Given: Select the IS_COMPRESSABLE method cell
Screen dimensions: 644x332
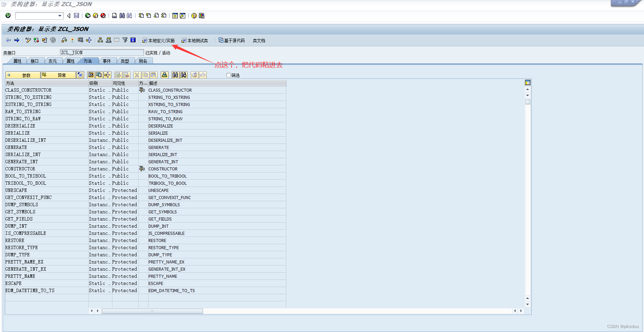Looking at the screenshot, I should [x=47, y=233].
